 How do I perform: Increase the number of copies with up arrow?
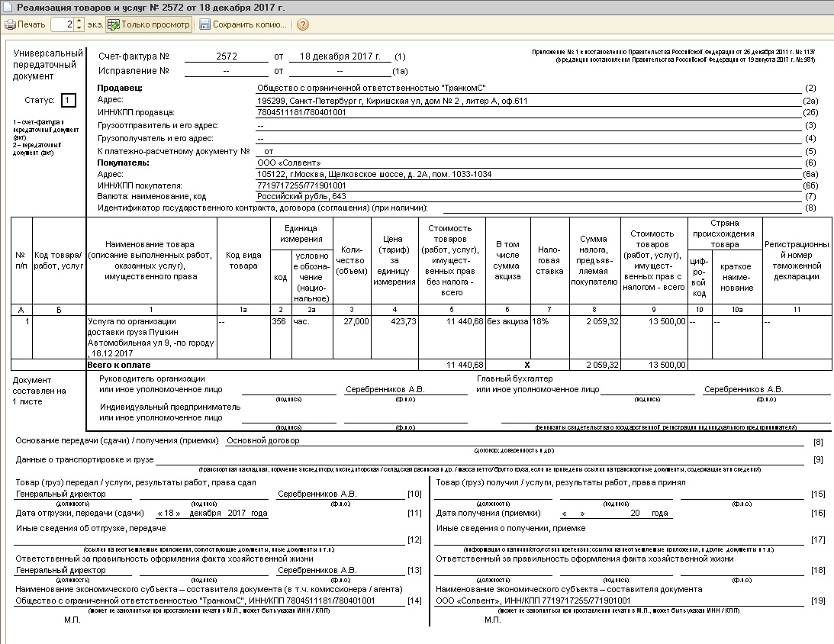click(x=79, y=21)
